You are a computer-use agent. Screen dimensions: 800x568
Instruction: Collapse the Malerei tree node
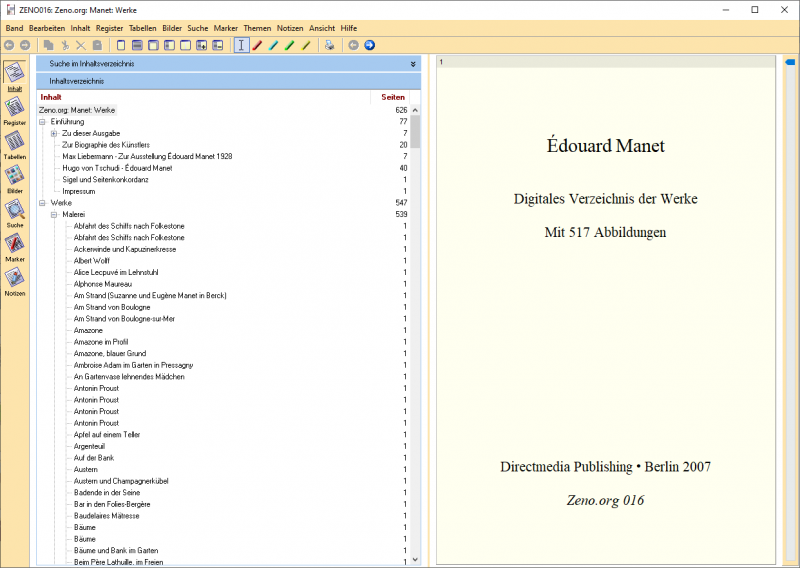54,214
